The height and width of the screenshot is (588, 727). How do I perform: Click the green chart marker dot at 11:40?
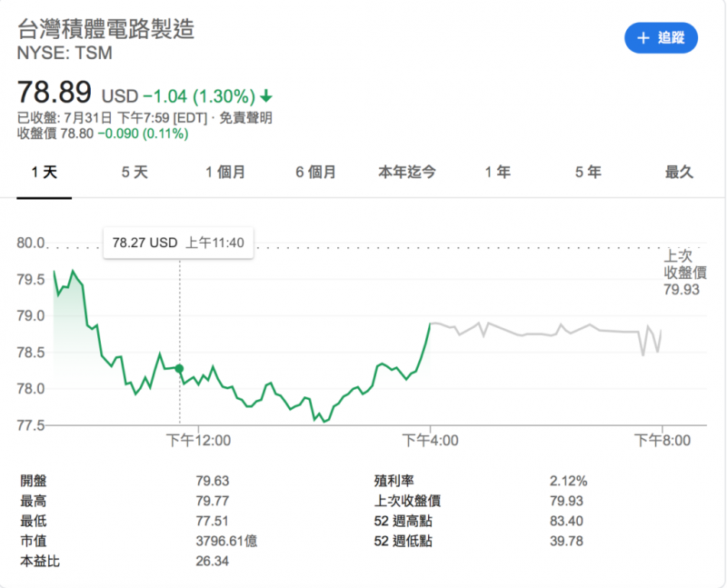click(179, 369)
